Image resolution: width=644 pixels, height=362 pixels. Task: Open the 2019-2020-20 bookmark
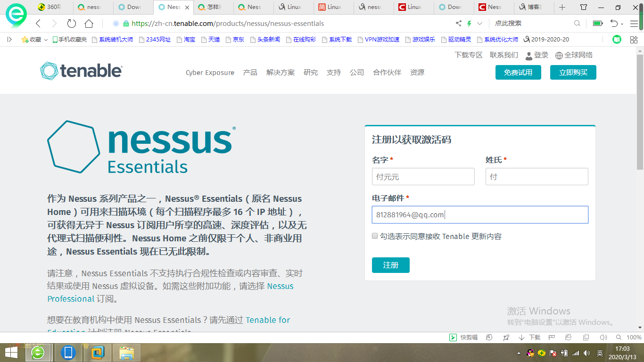[546, 40]
